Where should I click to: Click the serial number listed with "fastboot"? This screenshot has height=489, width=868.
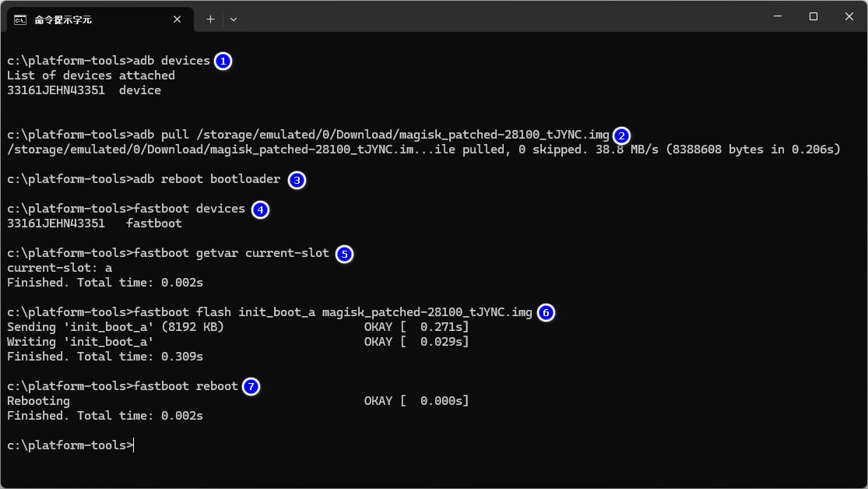tap(55, 223)
